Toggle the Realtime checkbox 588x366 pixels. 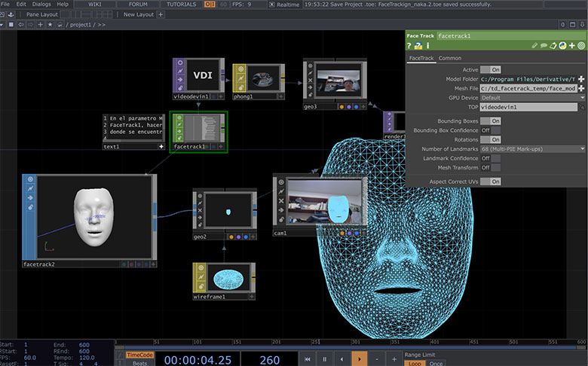pyautogui.click(x=272, y=5)
